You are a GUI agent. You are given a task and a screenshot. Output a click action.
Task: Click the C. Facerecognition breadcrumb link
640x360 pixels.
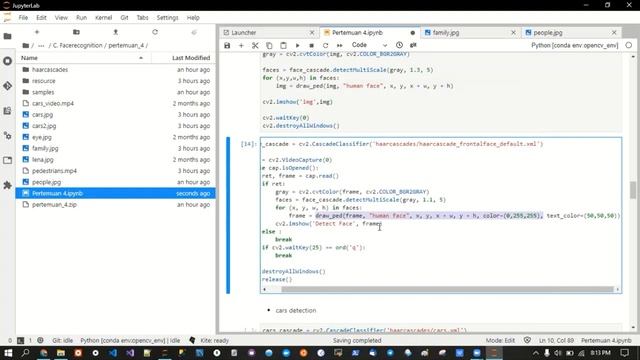[x=78, y=45]
